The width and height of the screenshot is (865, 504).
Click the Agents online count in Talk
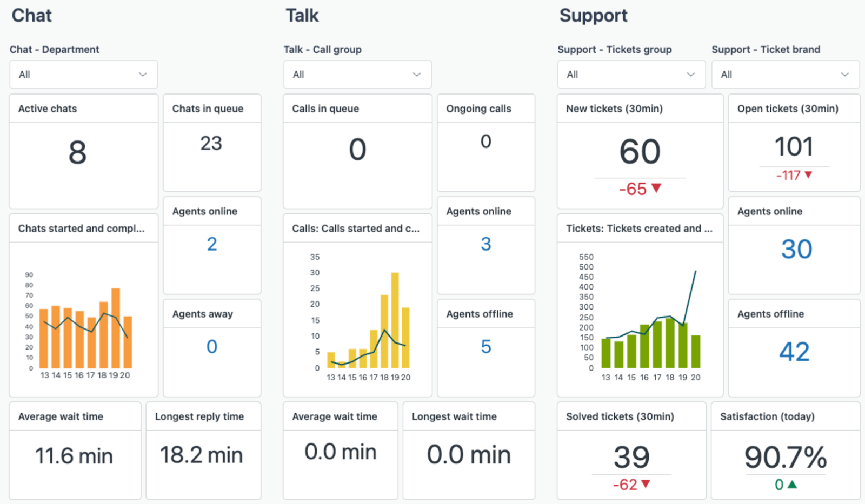coord(485,244)
